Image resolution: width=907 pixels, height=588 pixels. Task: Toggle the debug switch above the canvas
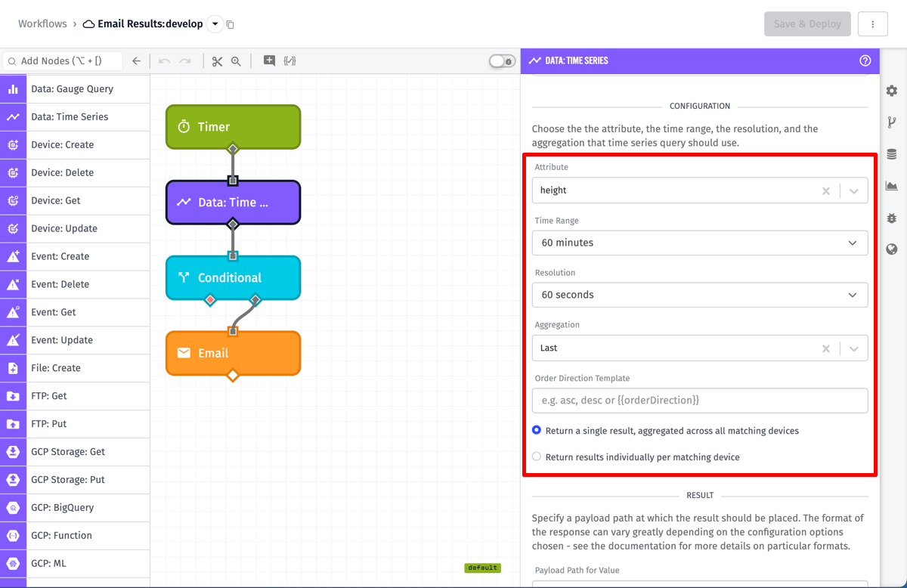pos(502,61)
